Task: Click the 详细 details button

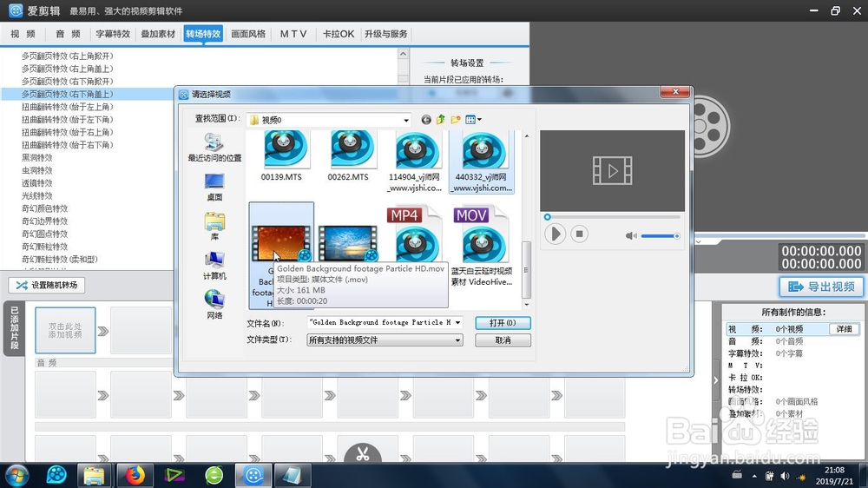Action: 845,329
